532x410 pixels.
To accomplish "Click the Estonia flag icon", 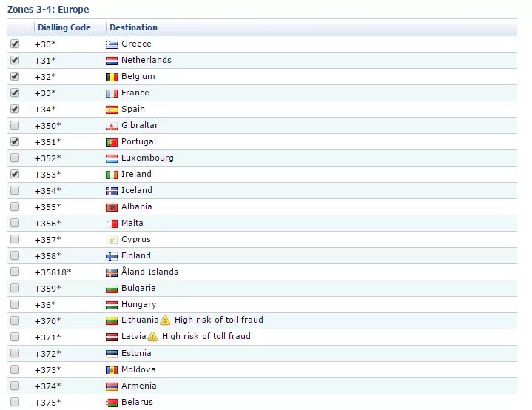I will pos(112,354).
